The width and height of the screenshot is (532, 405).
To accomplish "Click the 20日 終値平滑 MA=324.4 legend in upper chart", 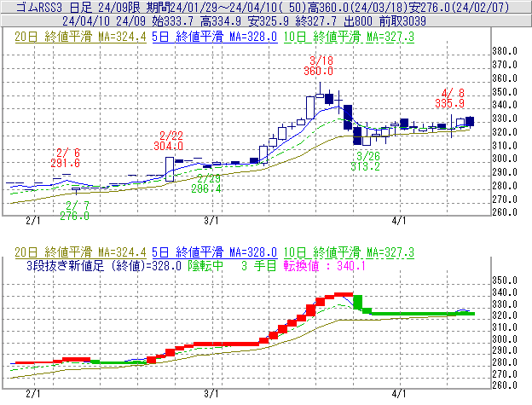I will [x=80, y=37].
